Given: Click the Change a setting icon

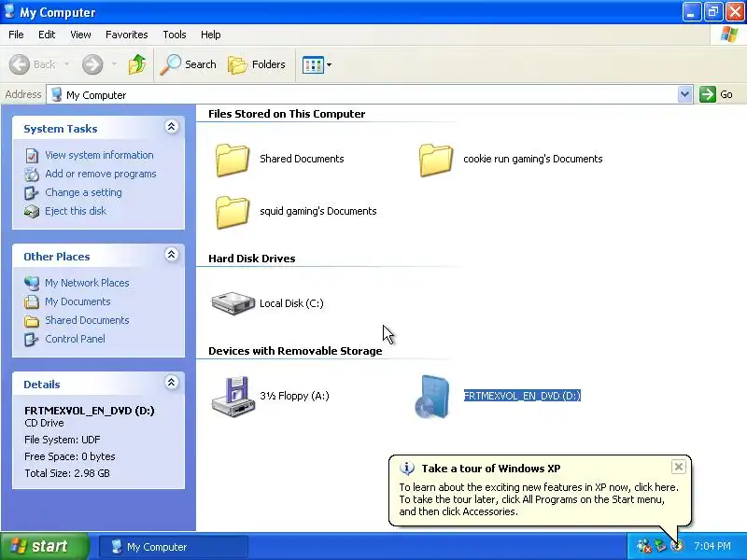Looking at the screenshot, I should [x=32, y=193].
